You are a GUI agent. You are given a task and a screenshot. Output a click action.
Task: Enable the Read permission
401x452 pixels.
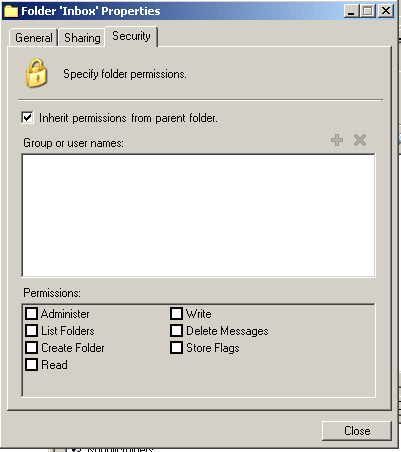(32, 365)
